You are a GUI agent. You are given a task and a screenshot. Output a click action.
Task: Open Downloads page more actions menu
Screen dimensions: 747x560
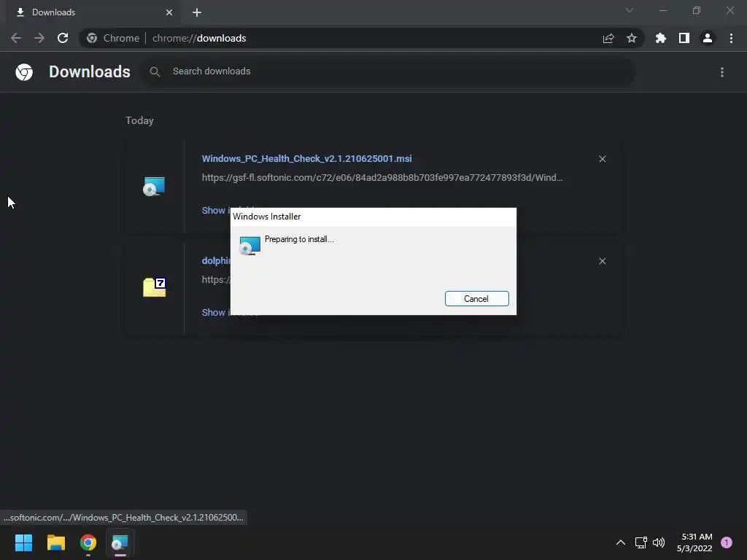[721, 72]
